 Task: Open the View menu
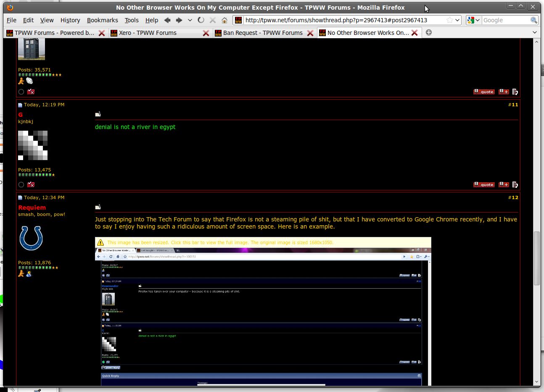[47, 20]
